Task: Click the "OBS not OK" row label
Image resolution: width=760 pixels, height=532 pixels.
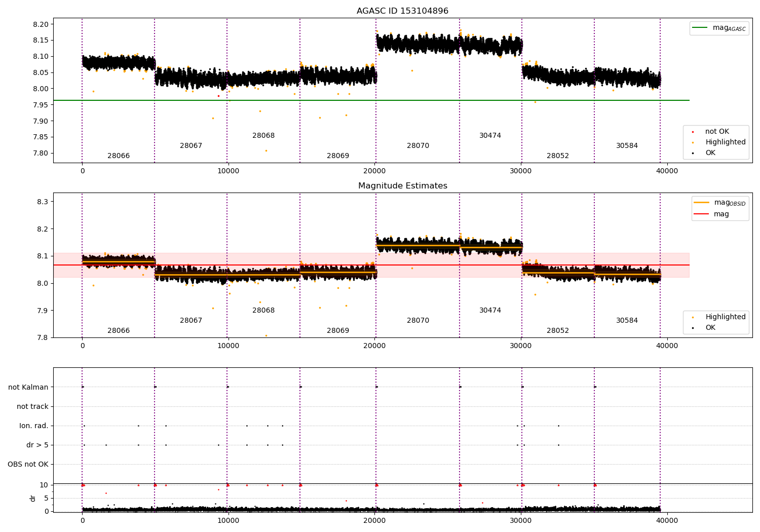Action: [x=28, y=464]
